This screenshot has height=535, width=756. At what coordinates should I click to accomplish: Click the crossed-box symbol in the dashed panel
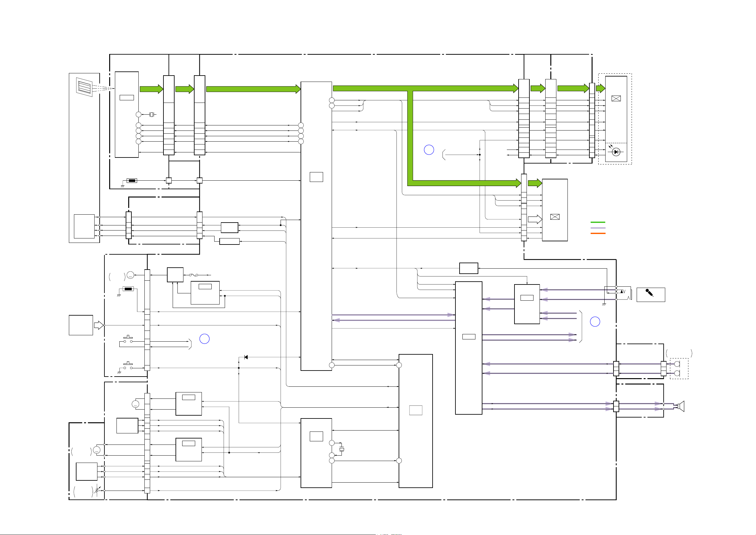pos(616,98)
